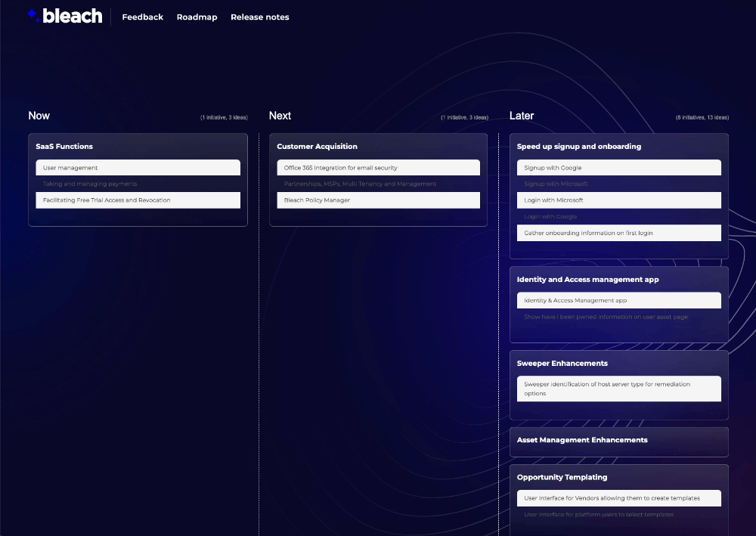
Task: Click the Now column initiative count
Action: coord(225,117)
